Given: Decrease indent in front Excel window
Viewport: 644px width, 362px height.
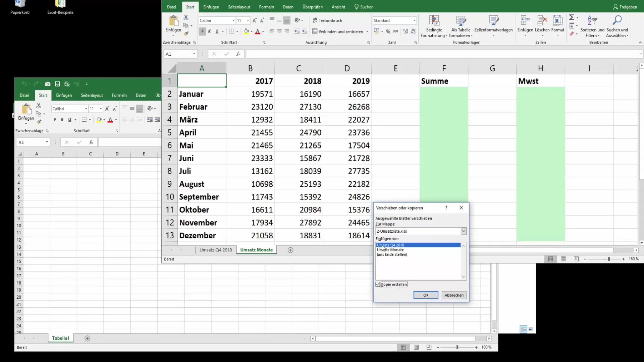Looking at the screenshot, I should tap(297, 31).
